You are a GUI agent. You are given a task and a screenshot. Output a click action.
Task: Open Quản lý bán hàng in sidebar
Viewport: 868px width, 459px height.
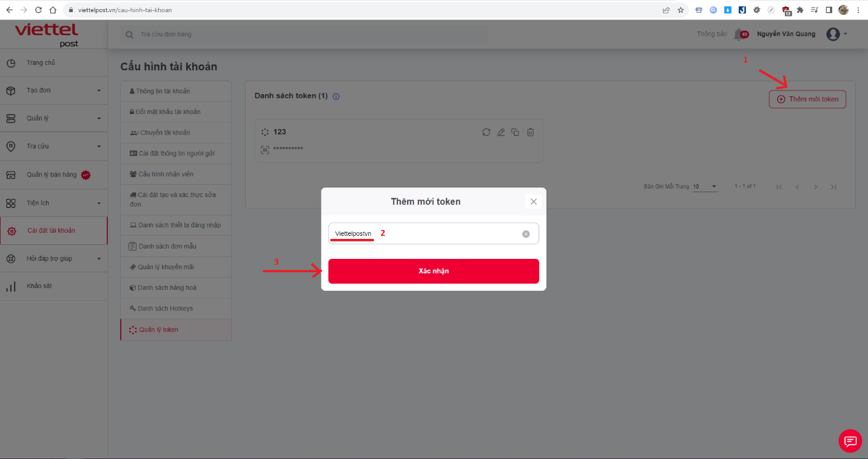pyautogui.click(x=53, y=175)
